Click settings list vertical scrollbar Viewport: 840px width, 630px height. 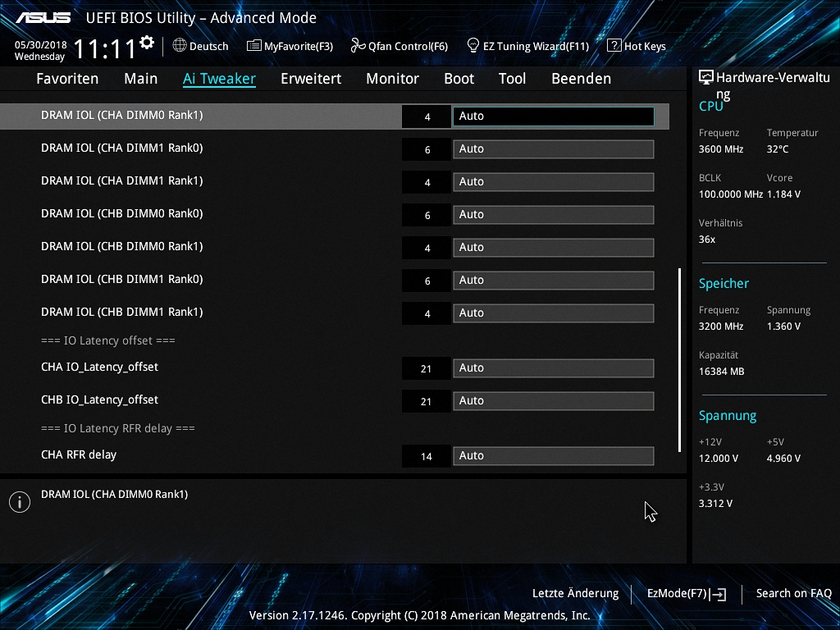pos(679,360)
